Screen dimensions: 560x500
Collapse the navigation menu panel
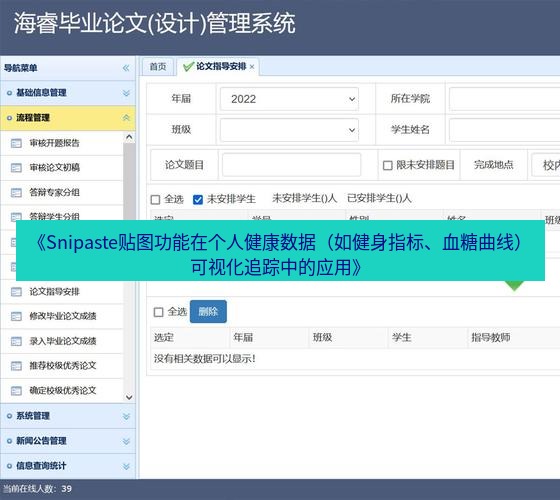tap(126, 68)
